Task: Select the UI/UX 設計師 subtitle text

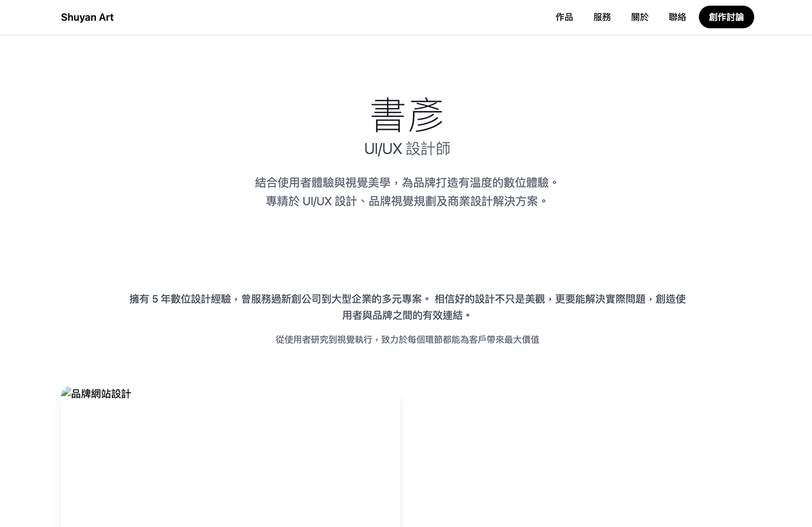Action: click(407, 148)
